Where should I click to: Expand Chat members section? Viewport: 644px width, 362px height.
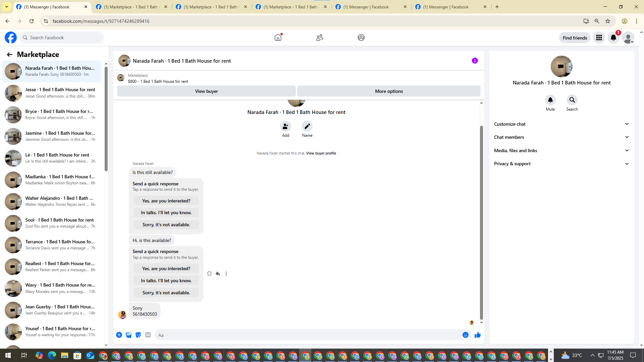[x=561, y=137]
